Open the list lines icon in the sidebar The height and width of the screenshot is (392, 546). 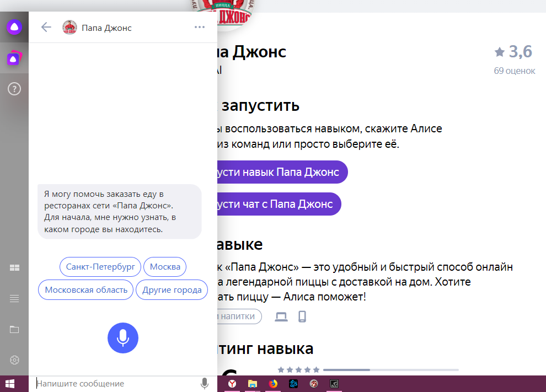pyautogui.click(x=14, y=298)
